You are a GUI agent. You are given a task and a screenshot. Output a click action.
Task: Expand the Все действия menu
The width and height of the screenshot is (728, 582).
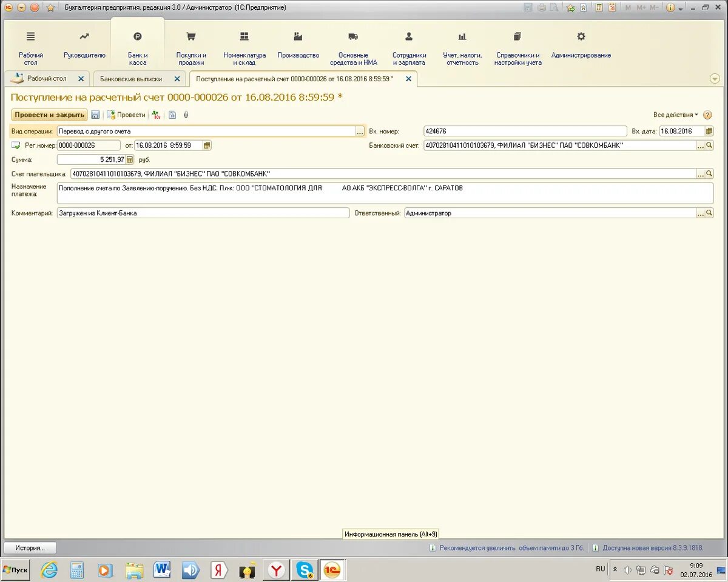coord(675,115)
